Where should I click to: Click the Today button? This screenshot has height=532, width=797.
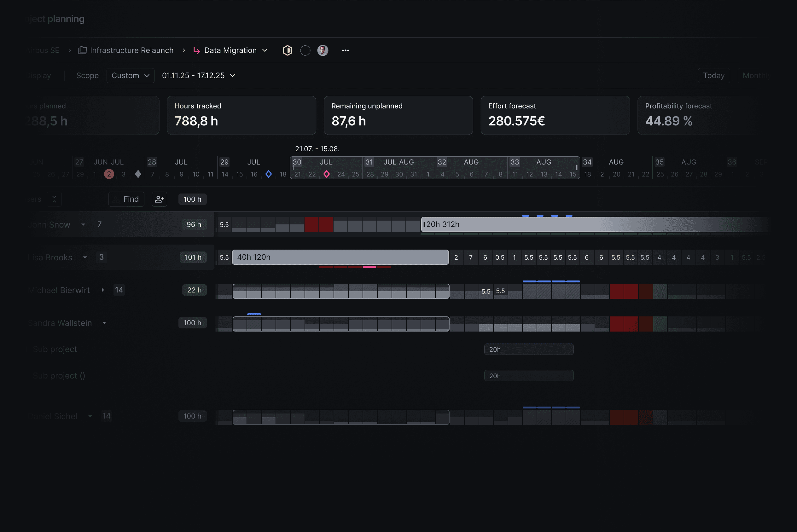coord(713,76)
